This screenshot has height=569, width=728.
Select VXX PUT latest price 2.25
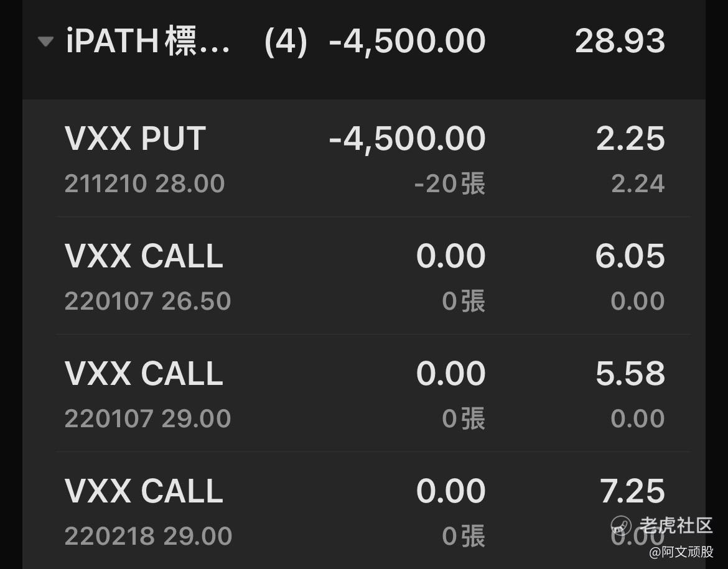(630, 138)
